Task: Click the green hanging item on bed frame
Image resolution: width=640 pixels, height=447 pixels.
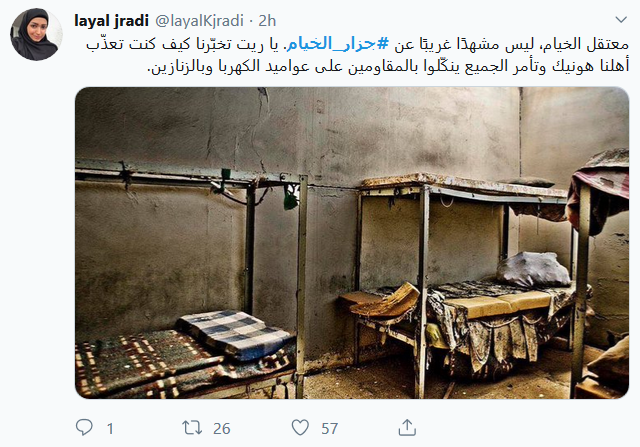Action: pos(291,198)
